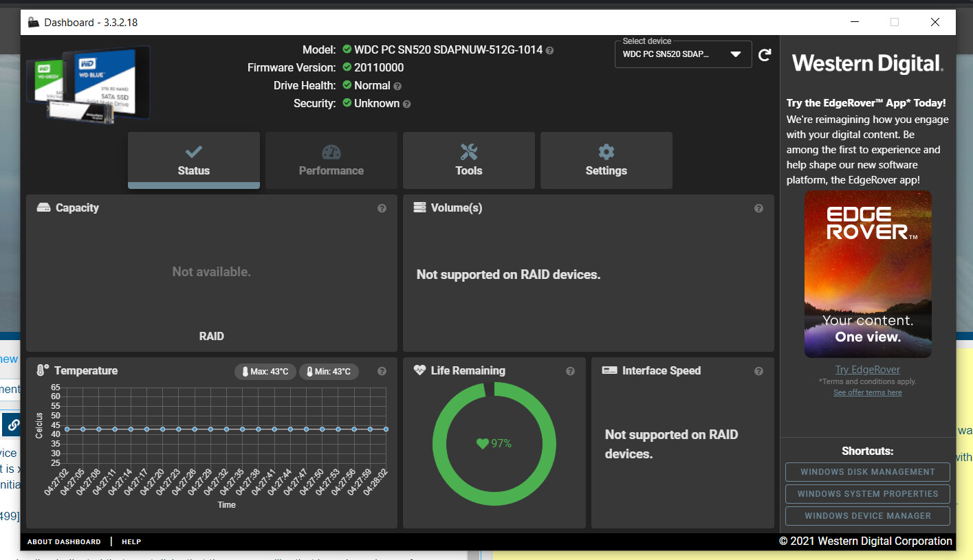Image resolution: width=973 pixels, height=560 pixels.
Task: Click the RAID label in Capacity panel
Action: point(212,337)
